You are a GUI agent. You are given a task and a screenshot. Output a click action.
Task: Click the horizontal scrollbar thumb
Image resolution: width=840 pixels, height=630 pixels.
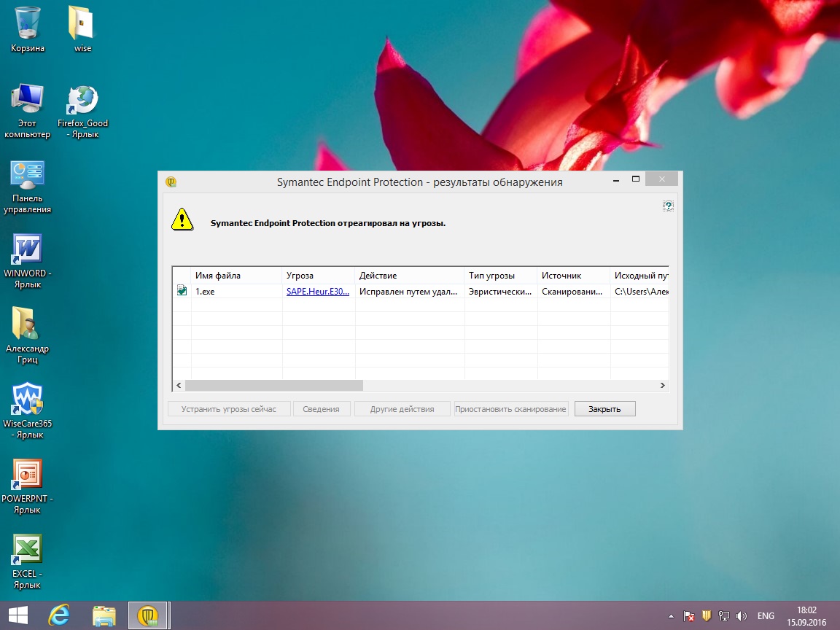coord(273,385)
